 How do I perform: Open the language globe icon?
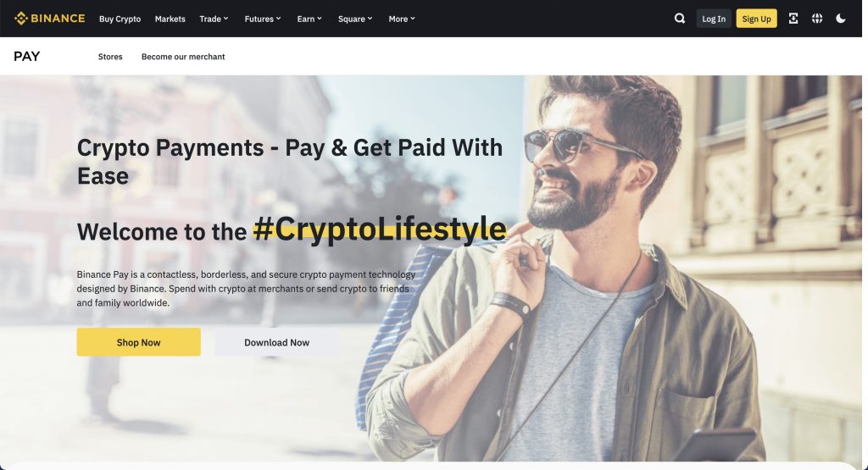[817, 19]
